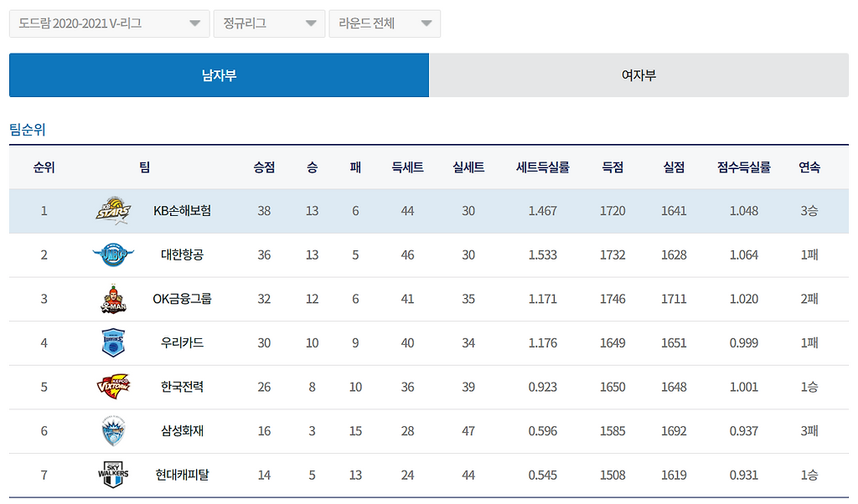Click the 한국전력 Vixtorm team logo
This screenshot has height=504, width=858.
(113, 387)
